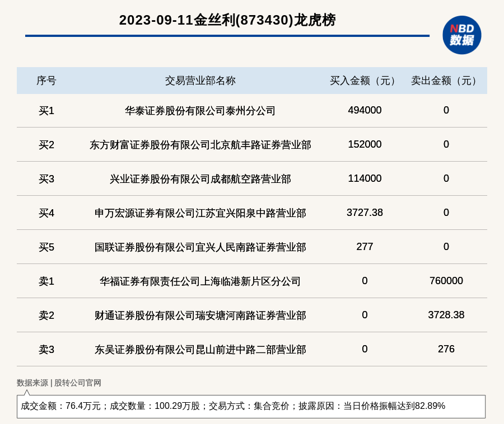Select 东吴证券昆山前进中路二部营业部 name

coord(200,349)
